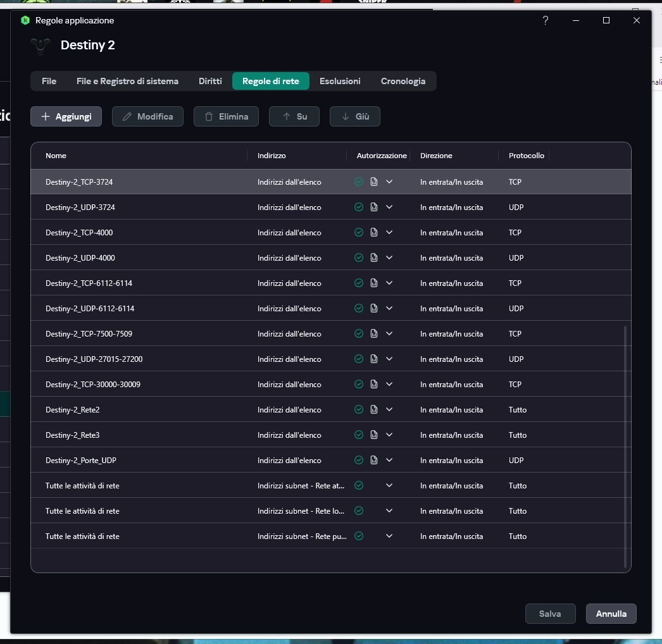Click the green allow icon for Destiny-2_TCP-3724
The image size is (662, 644).
coord(359,182)
